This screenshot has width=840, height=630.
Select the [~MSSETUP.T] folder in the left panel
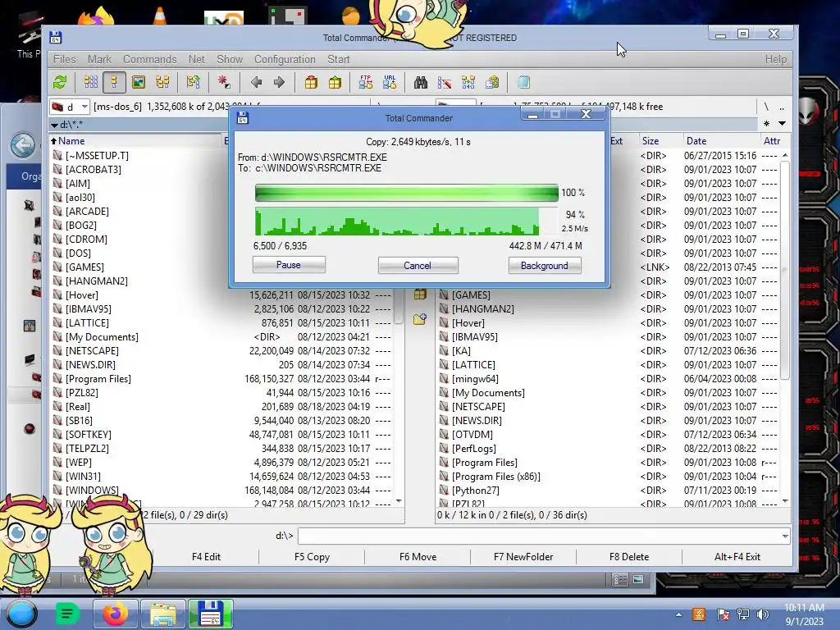point(97,155)
